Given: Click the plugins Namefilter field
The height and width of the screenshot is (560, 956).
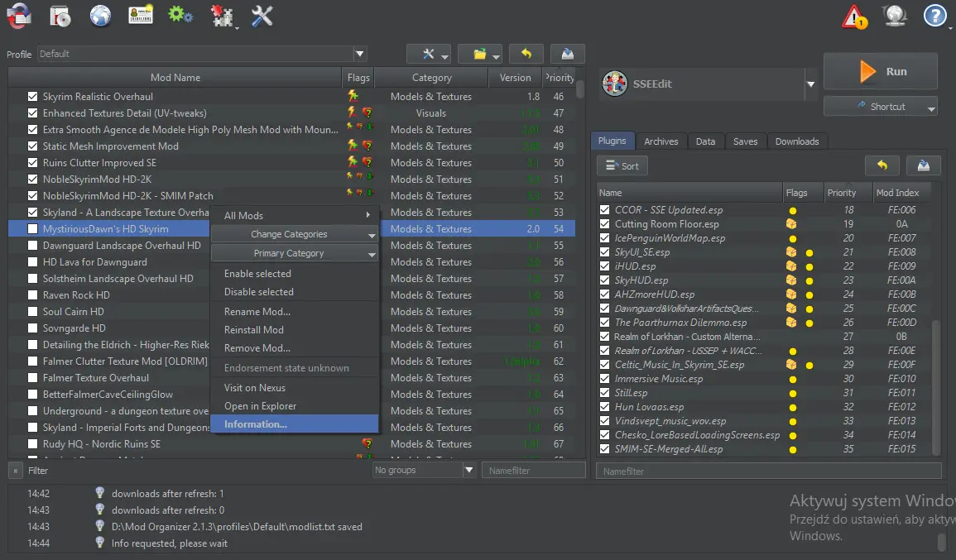Looking at the screenshot, I should coord(768,471).
